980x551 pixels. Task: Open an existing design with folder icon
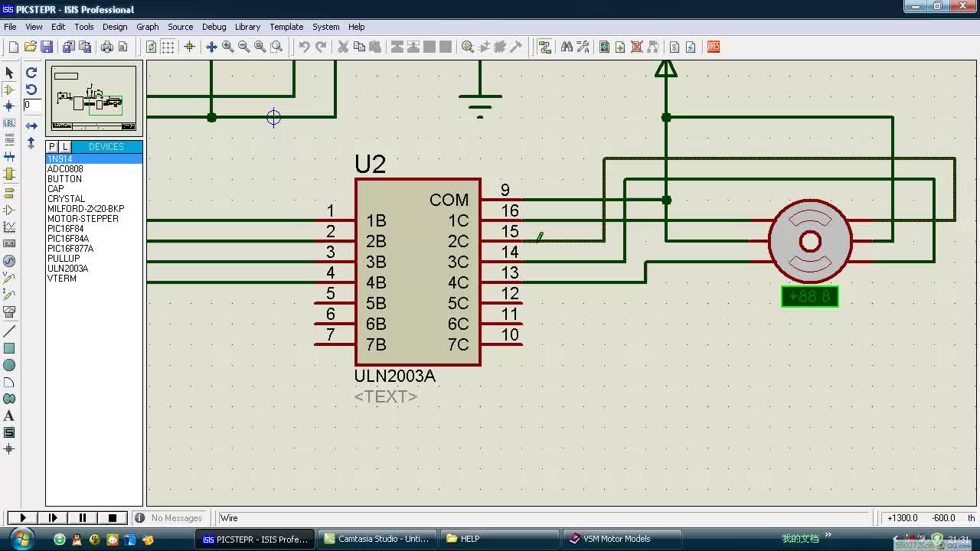point(31,47)
